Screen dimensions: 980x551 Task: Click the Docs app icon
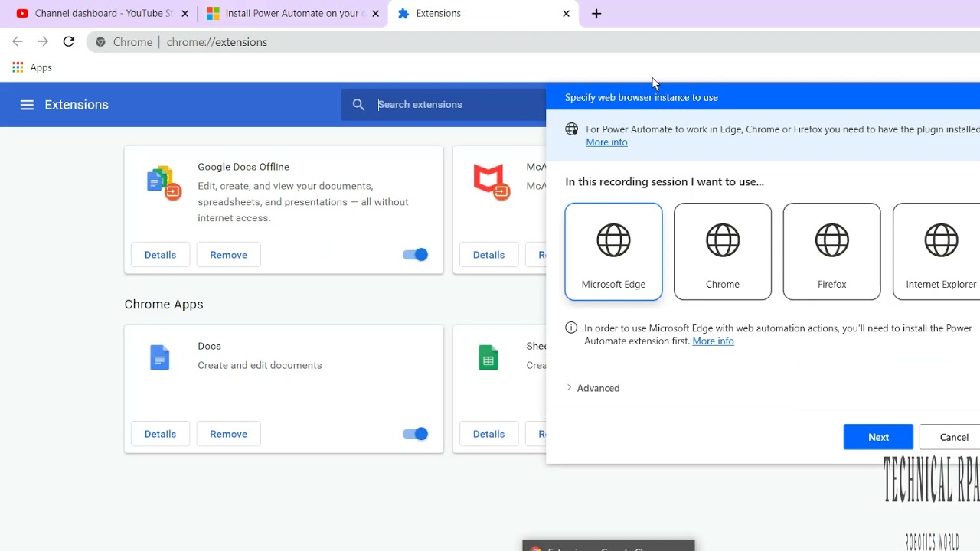click(x=159, y=358)
